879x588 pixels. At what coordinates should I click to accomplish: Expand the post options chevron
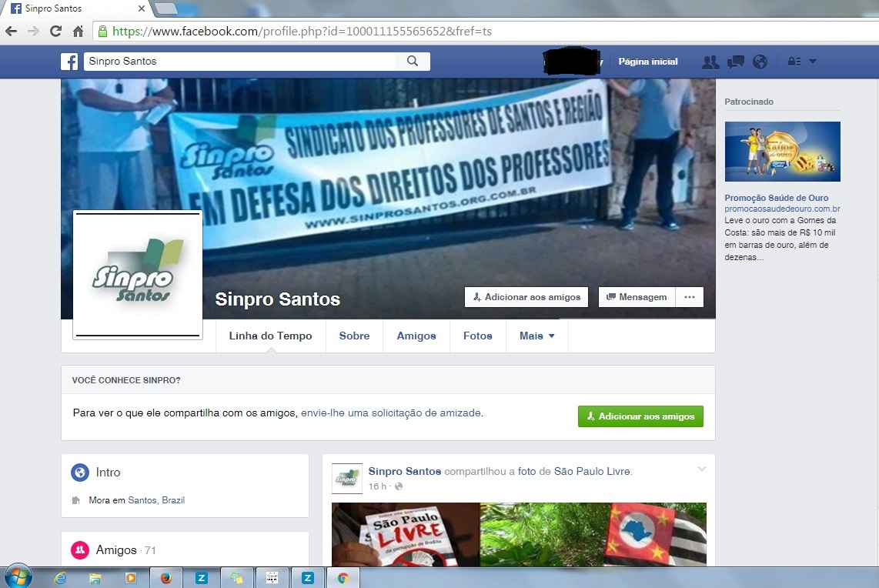click(701, 469)
